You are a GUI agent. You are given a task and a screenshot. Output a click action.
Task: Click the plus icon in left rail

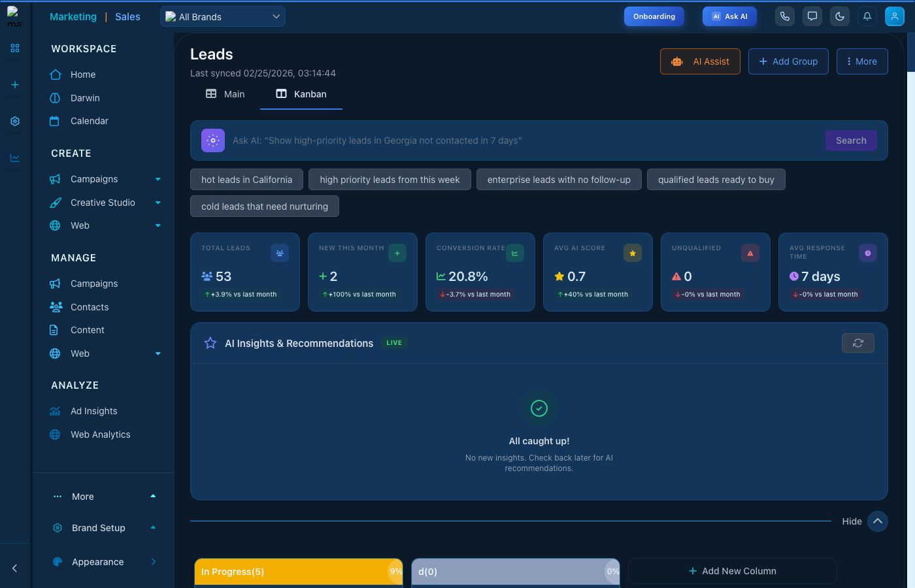15,85
